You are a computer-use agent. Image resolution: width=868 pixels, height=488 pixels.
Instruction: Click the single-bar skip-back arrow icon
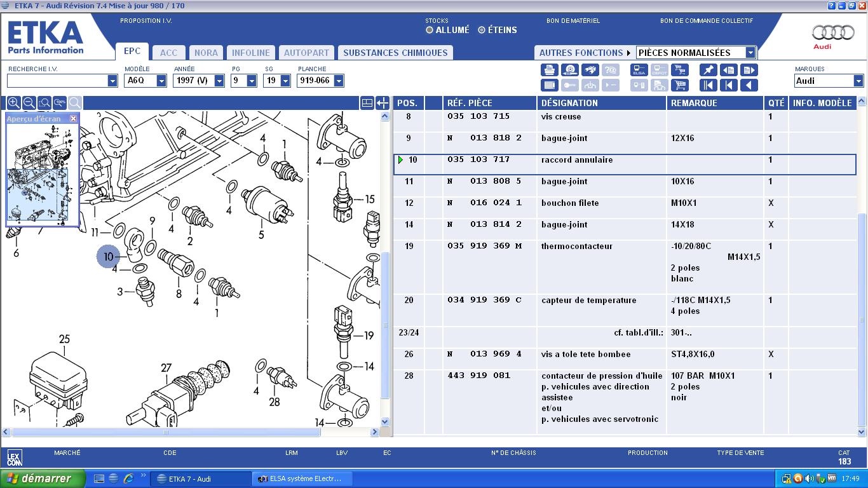tap(729, 85)
